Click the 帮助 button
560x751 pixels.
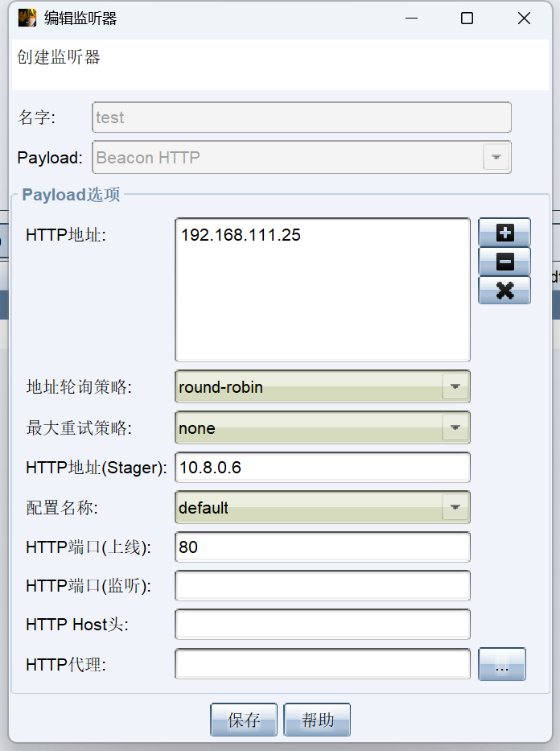click(317, 720)
